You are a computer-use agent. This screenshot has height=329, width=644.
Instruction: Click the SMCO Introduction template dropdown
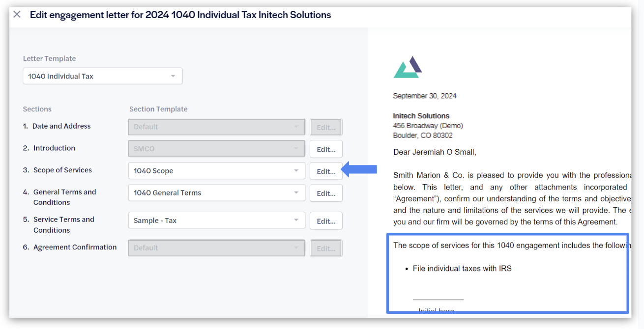pyautogui.click(x=217, y=149)
